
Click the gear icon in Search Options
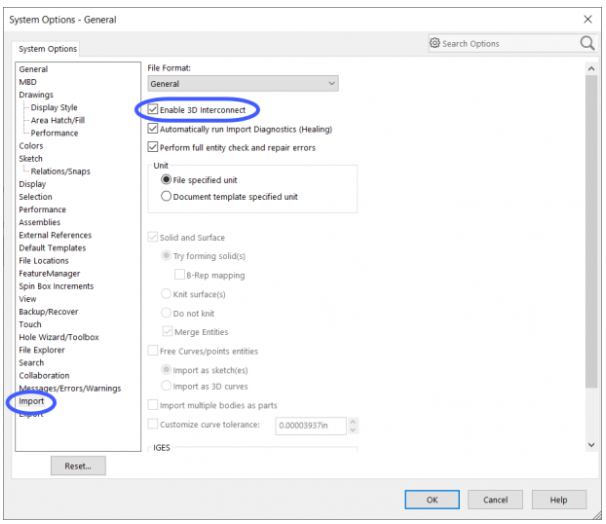coord(435,43)
